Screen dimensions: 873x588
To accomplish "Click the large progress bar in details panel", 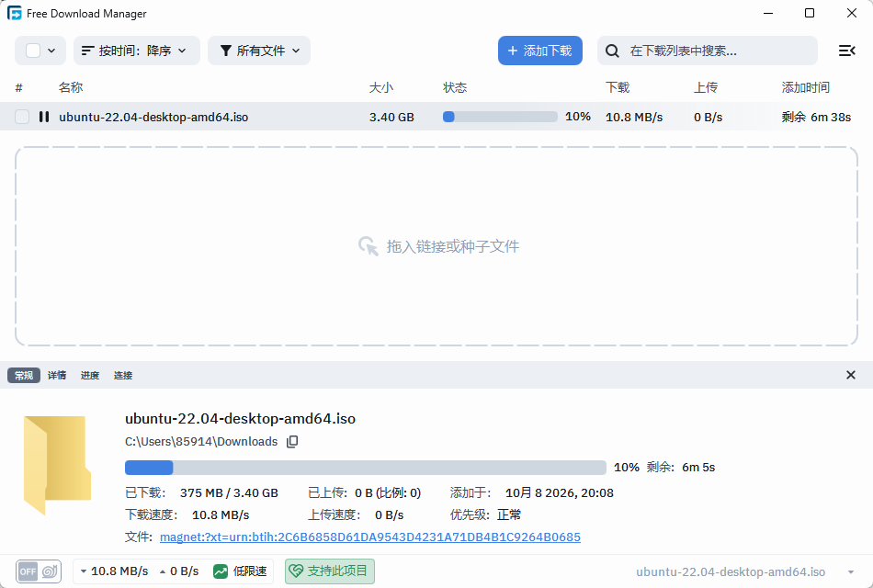I will (365, 467).
